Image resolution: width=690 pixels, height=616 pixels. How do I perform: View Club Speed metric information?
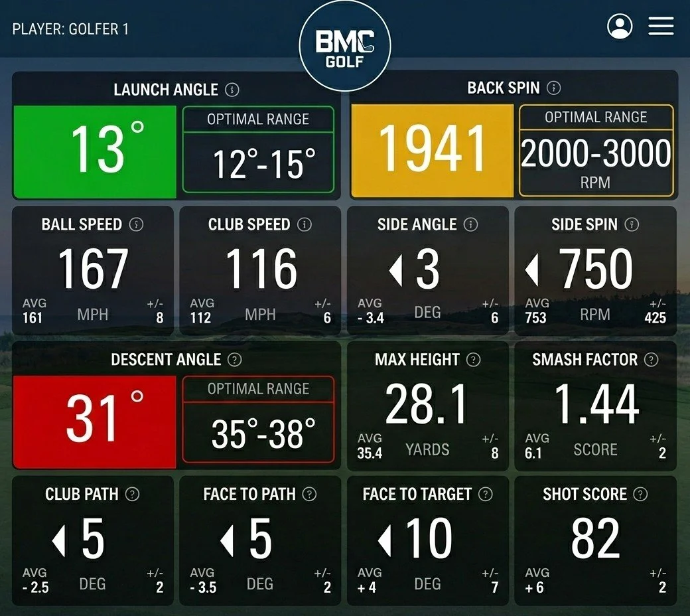point(305,224)
